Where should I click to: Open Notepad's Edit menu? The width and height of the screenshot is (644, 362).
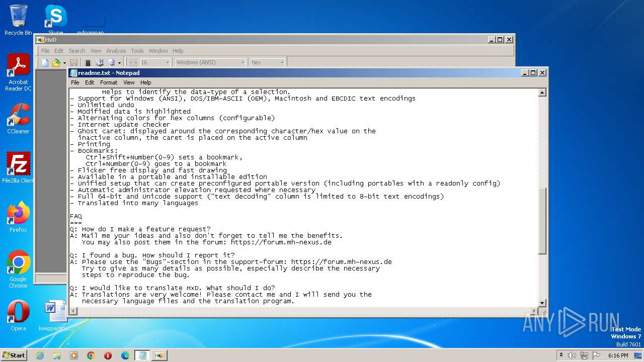click(90, 82)
